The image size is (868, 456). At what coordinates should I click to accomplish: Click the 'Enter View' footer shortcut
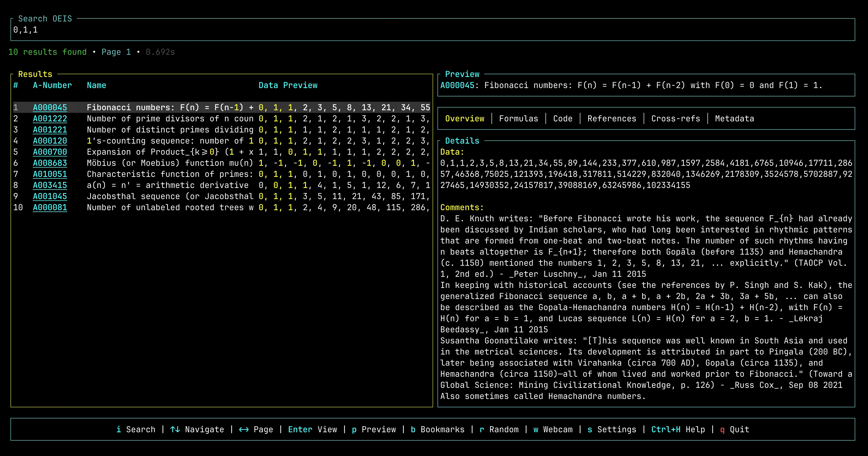coord(312,429)
